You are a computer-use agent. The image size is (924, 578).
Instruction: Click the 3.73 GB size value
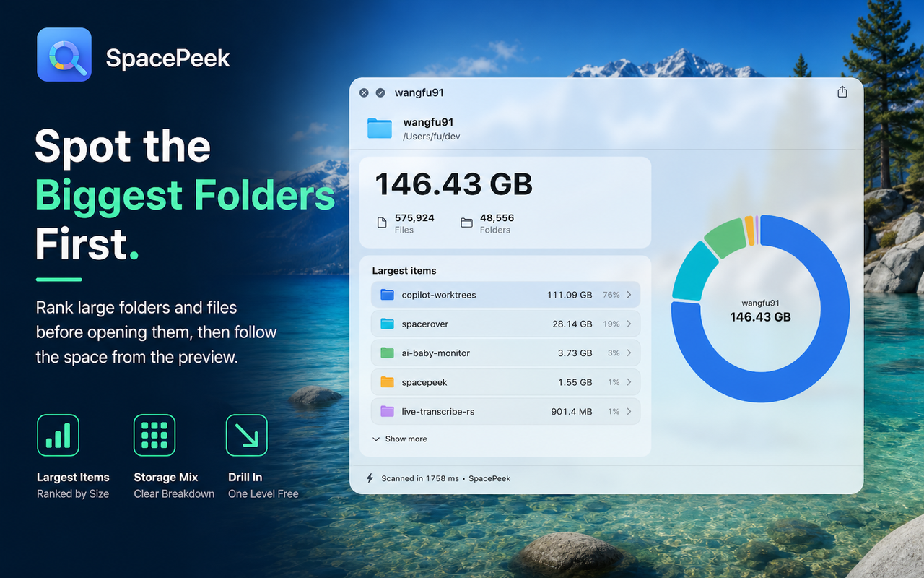pos(575,353)
